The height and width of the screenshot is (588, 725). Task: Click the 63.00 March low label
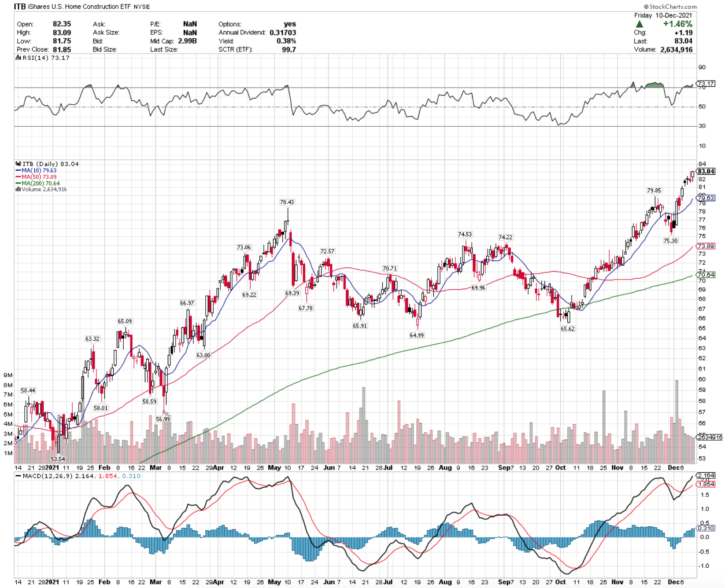coord(203,355)
